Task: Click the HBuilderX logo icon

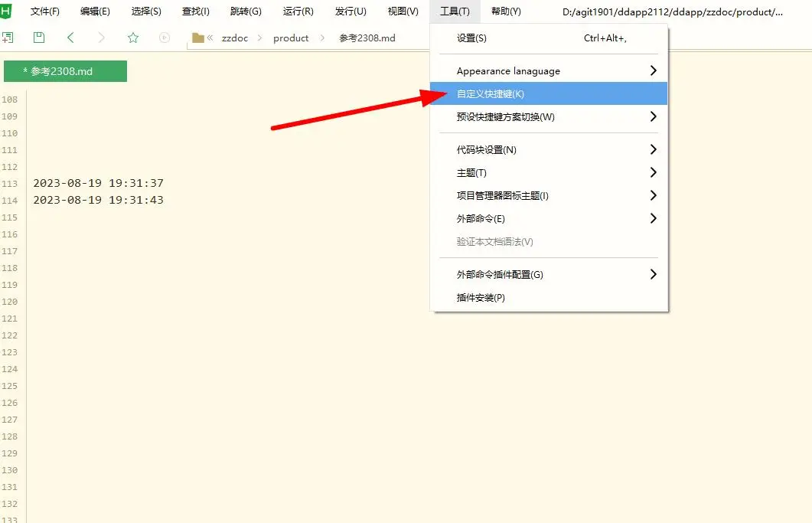Action: pyautogui.click(x=7, y=11)
